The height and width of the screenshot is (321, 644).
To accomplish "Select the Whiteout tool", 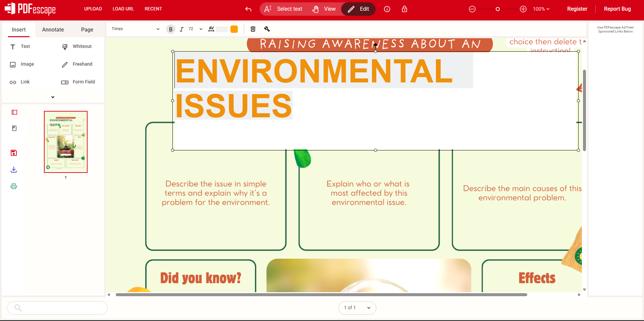I will tap(77, 47).
